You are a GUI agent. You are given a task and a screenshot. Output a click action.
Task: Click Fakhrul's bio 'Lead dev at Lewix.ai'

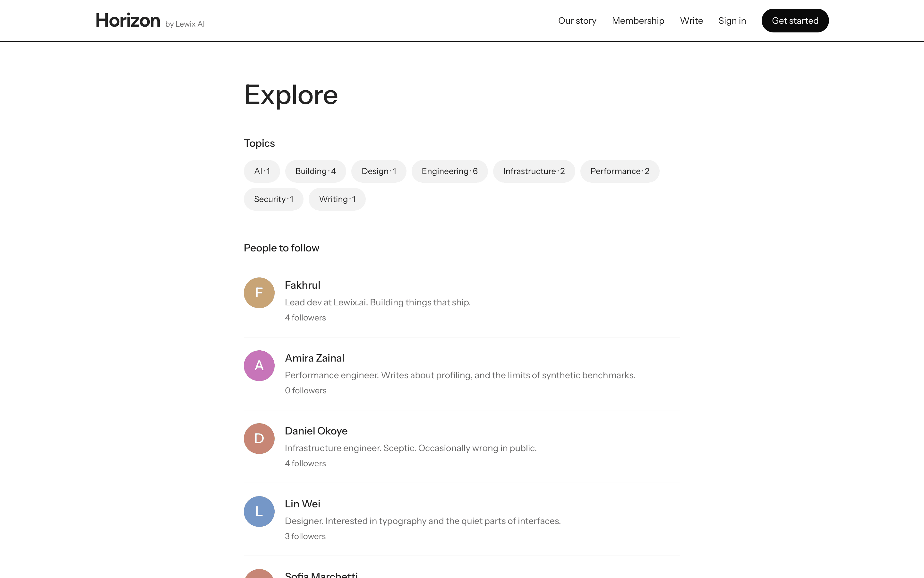point(378,302)
